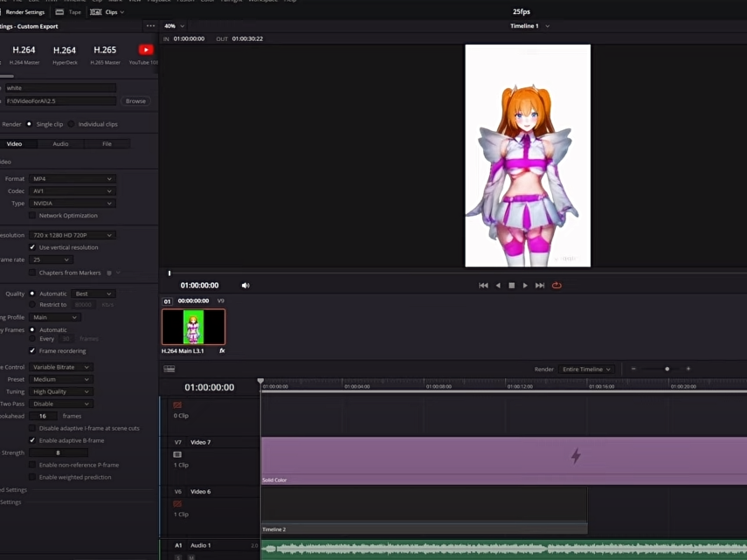Screen dimensions: 747x560
Task: Enable non-reference P-frame checkbox
Action: click(32, 465)
